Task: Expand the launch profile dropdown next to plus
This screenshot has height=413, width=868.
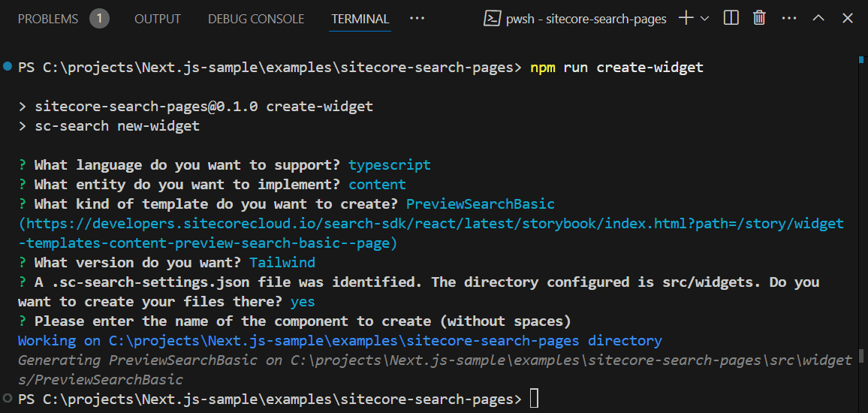Action: pyautogui.click(x=704, y=18)
